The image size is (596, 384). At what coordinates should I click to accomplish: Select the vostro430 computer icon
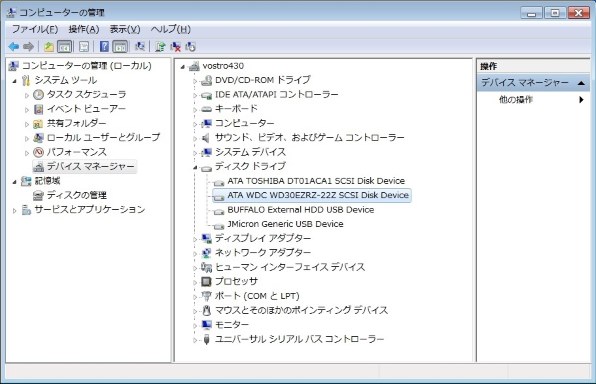coord(194,66)
